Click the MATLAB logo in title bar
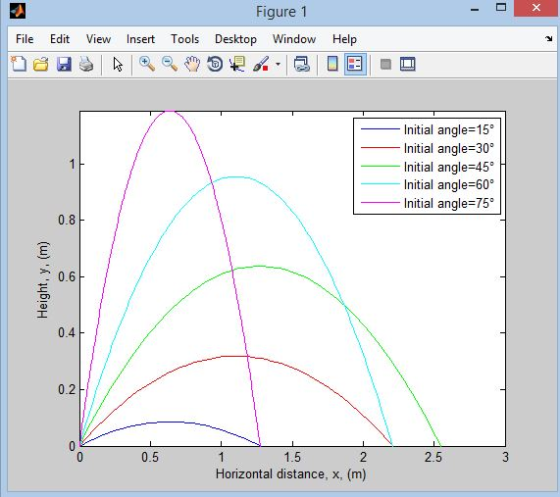Viewport: 560px width, 497px height. click(x=18, y=11)
